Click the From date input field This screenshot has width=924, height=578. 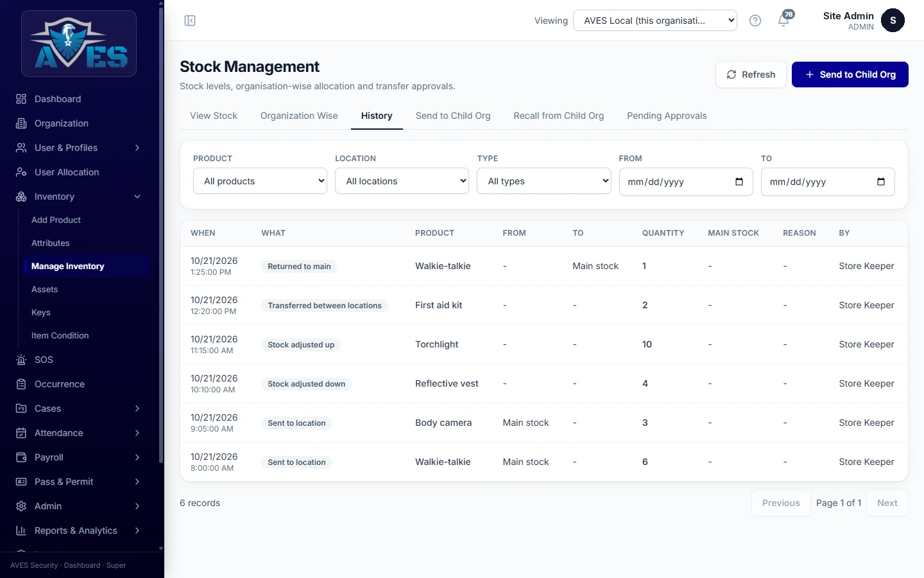coord(686,182)
